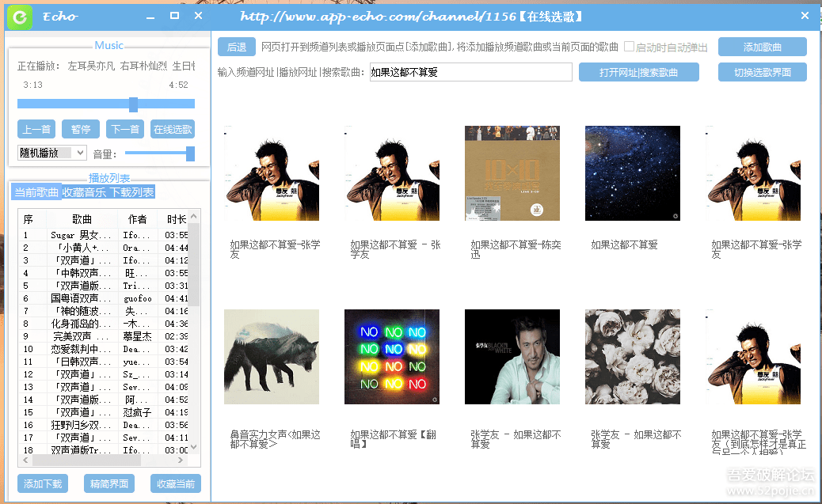Viewport: 822px width, 504px height.
Task: Focus the search field containing 如果这都不算爱
Action: click(x=470, y=72)
